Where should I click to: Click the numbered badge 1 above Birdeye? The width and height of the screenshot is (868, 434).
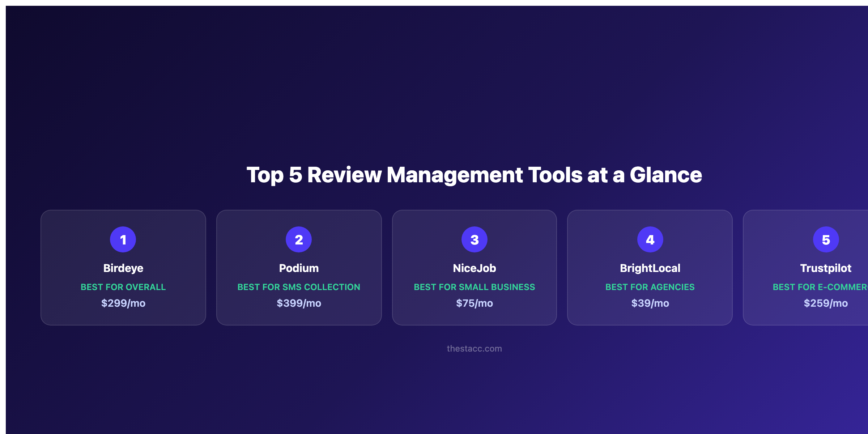coord(123,239)
